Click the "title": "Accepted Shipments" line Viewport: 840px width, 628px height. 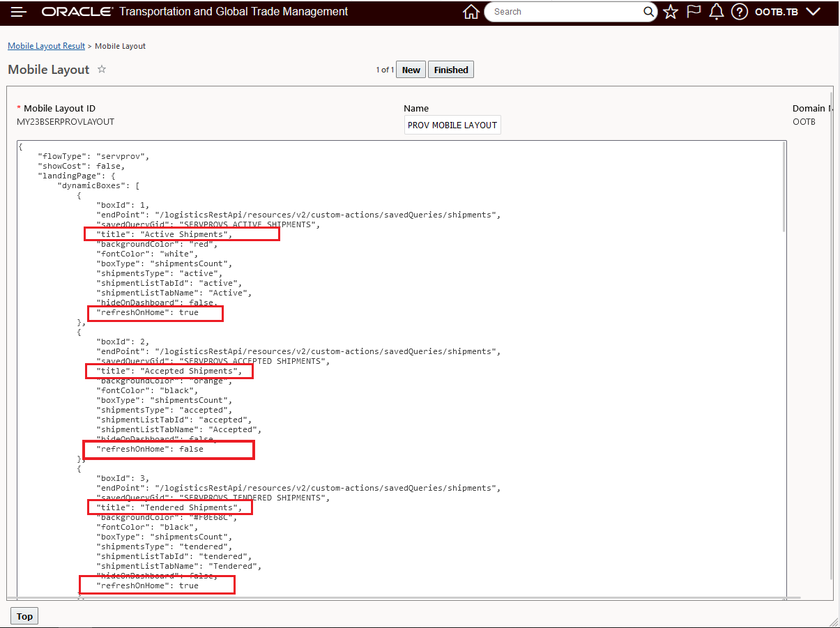pyautogui.click(x=169, y=371)
